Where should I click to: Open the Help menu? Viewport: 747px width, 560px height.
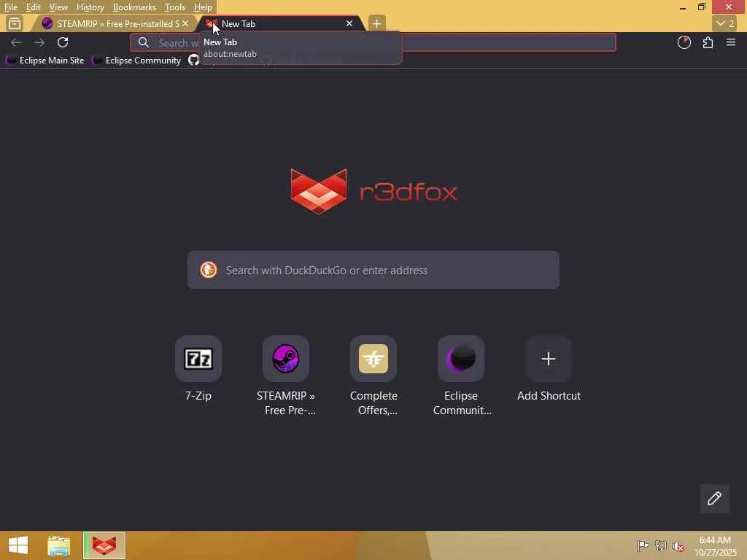(x=203, y=7)
